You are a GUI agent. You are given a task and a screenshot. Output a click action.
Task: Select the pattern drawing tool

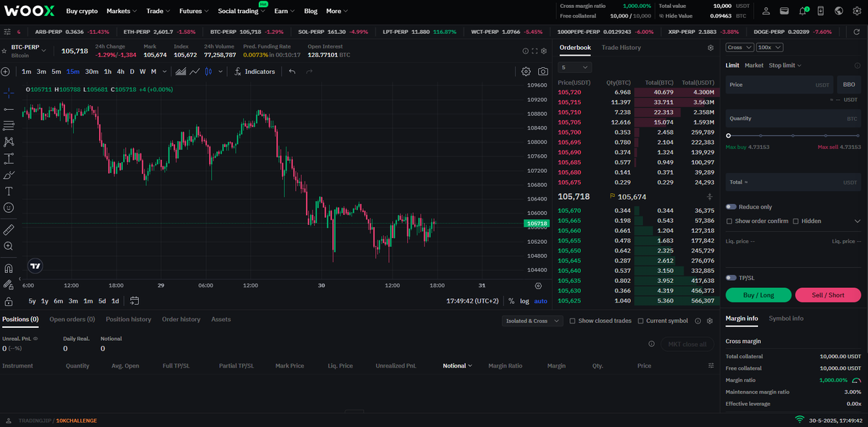pyautogui.click(x=9, y=142)
